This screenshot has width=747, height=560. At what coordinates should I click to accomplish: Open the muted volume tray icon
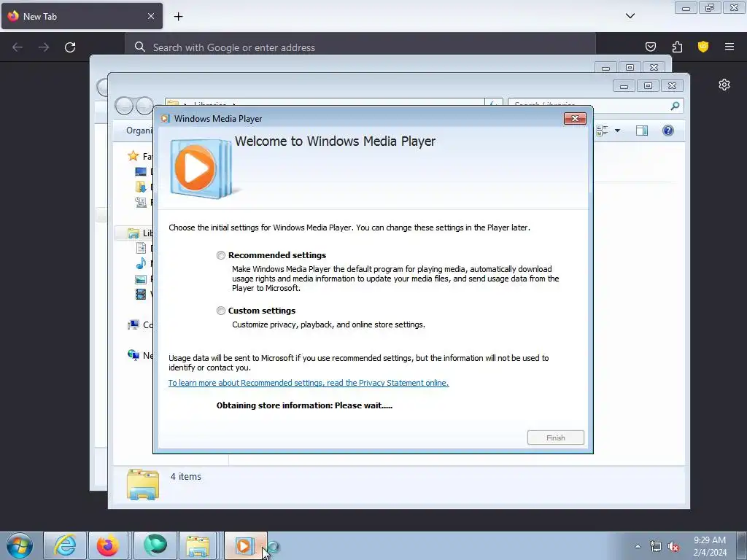(673, 547)
